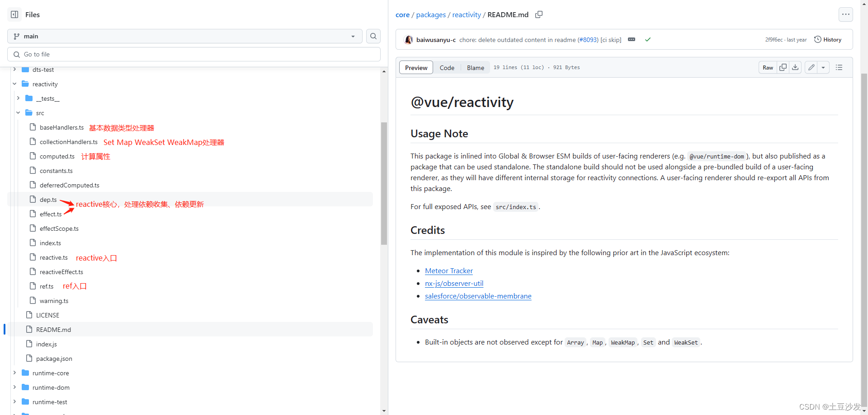This screenshot has height=415, width=868.
Task: Open reactive.ts file
Action: click(x=53, y=257)
